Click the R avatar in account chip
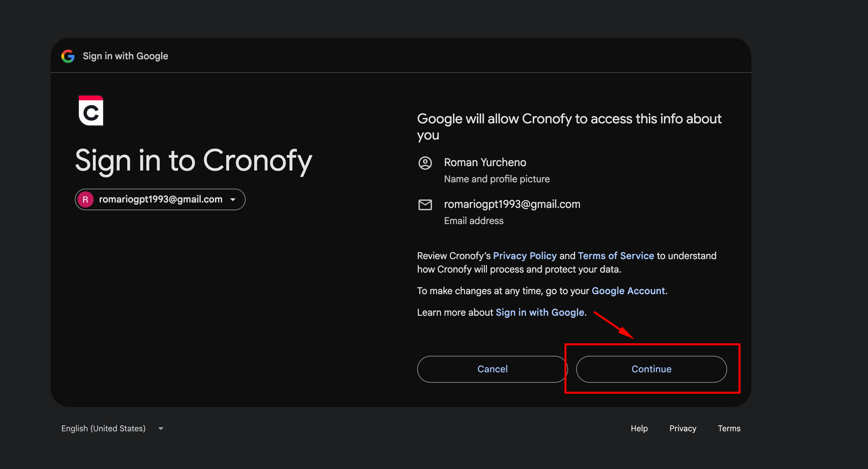This screenshot has height=469, width=868. [86, 199]
